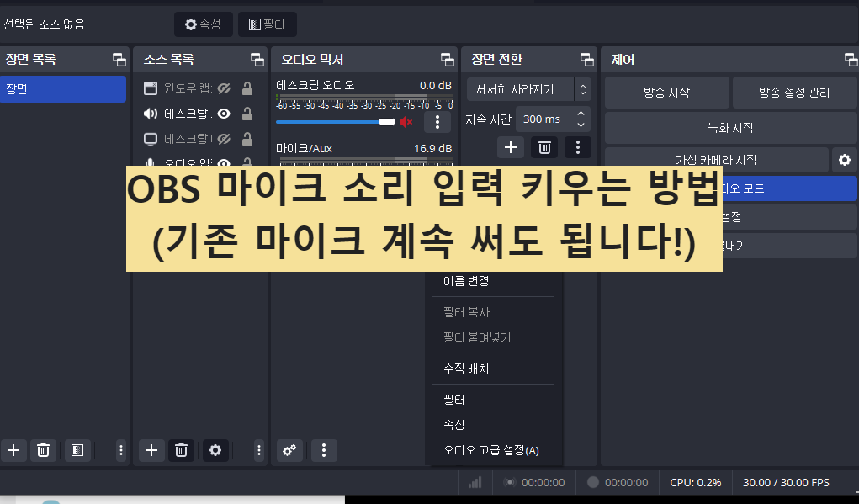Unmute 데스크탑 오디오 with the red speaker icon
This screenshot has height=504, width=859.
coord(406,122)
